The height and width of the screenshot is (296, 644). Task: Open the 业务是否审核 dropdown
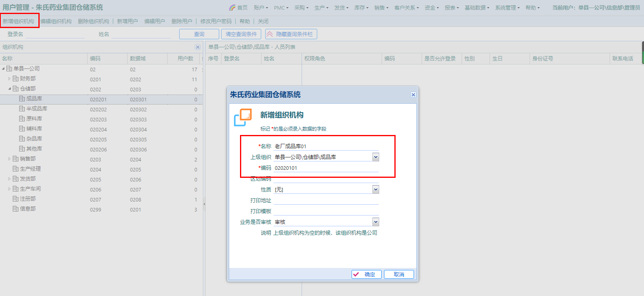pos(375,222)
